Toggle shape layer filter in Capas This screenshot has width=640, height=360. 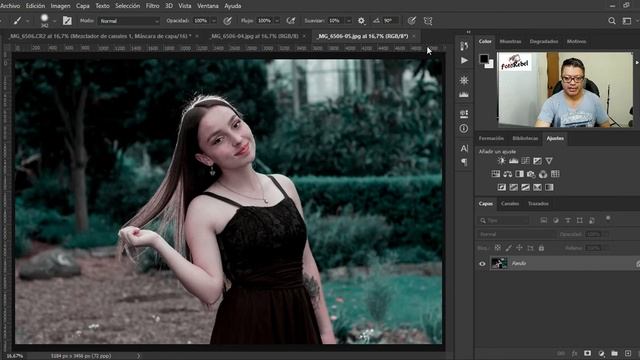pyautogui.click(x=580, y=220)
